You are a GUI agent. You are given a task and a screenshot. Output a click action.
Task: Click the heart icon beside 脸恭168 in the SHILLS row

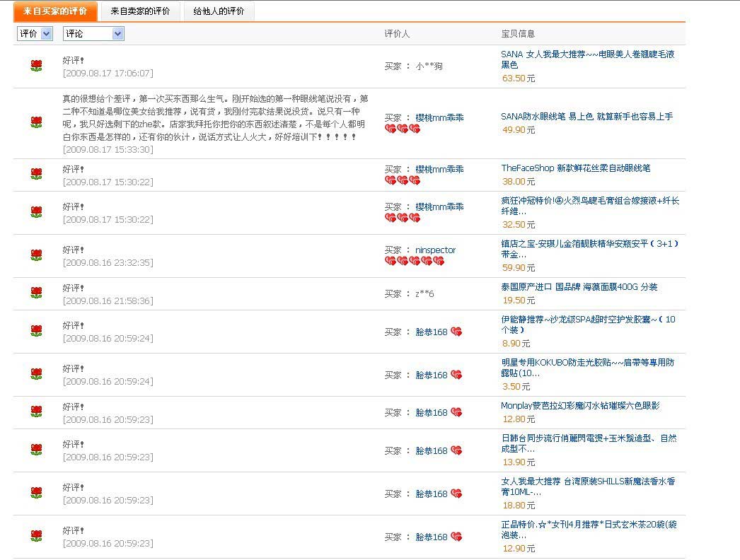pos(456,494)
